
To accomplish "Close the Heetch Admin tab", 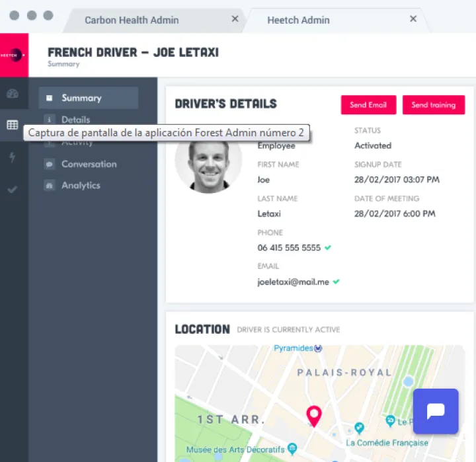I will (413, 19).
